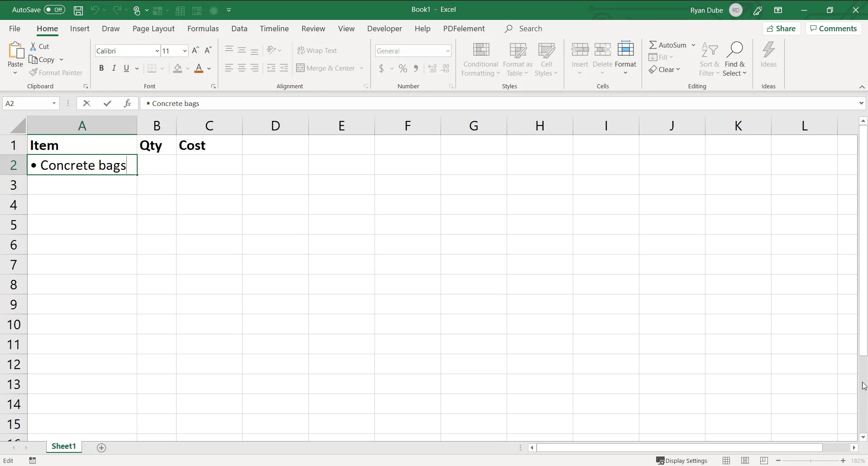This screenshot has width=868, height=466.
Task: Cancel cell entry with X icon
Action: [86, 103]
